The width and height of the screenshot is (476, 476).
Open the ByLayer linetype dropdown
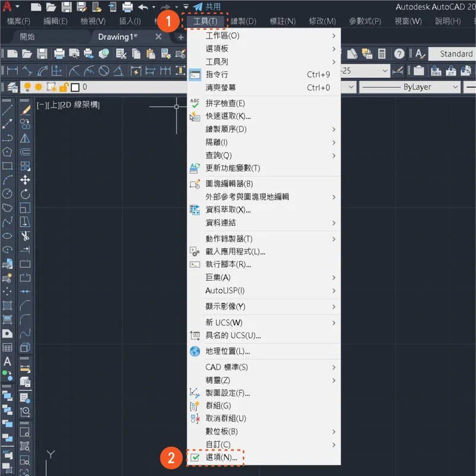[x=410, y=87]
